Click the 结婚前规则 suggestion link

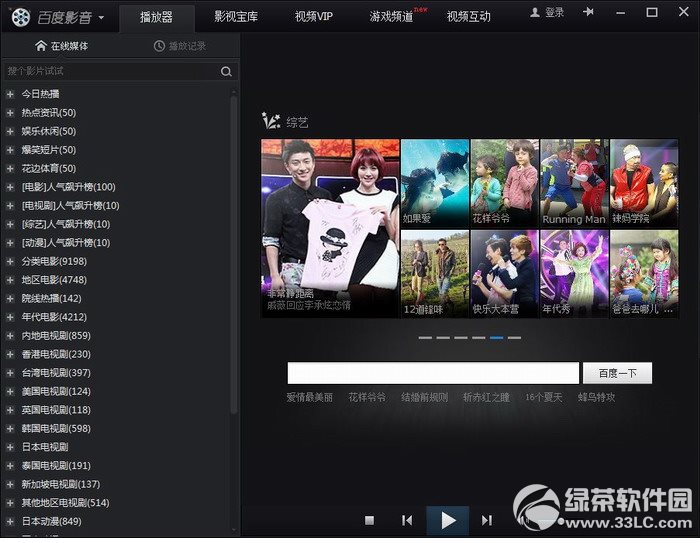pyautogui.click(x=425, y=397)
